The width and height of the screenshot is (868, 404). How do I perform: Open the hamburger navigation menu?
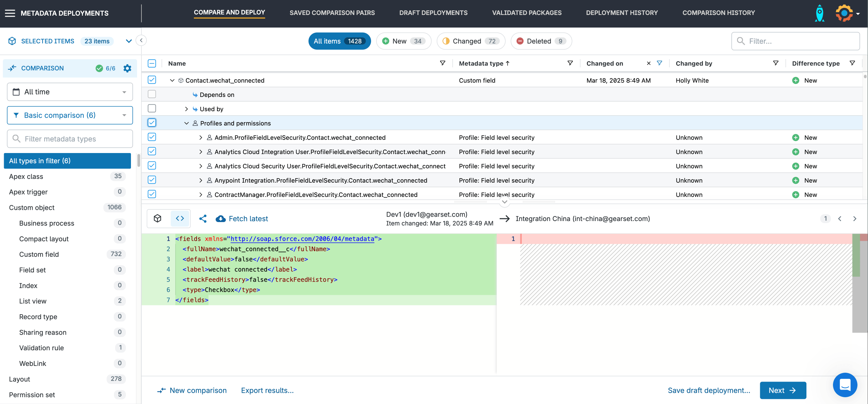click(10, 13)
